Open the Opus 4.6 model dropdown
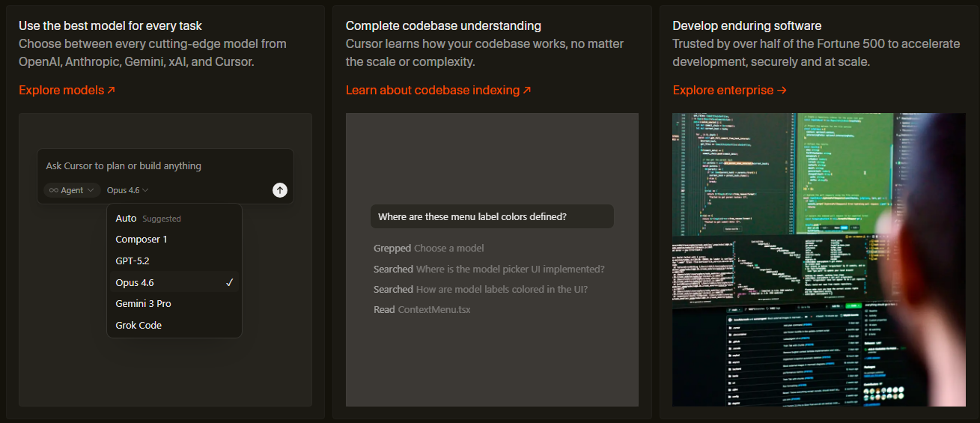Screen dimensions: 980x423 [127, 190]
